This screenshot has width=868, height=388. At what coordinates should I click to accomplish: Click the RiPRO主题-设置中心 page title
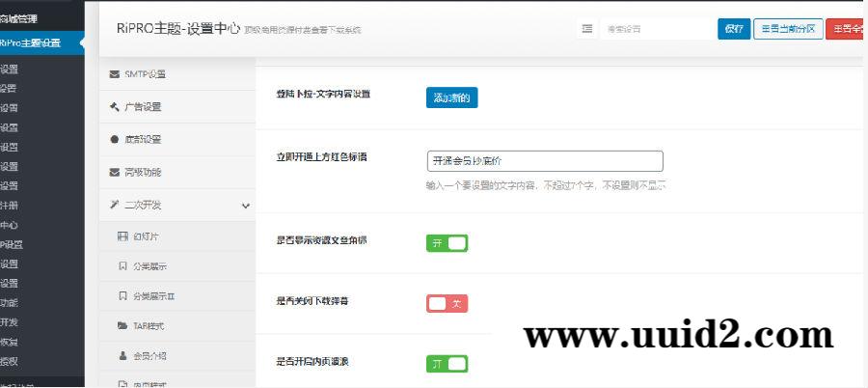pos(178,29)
